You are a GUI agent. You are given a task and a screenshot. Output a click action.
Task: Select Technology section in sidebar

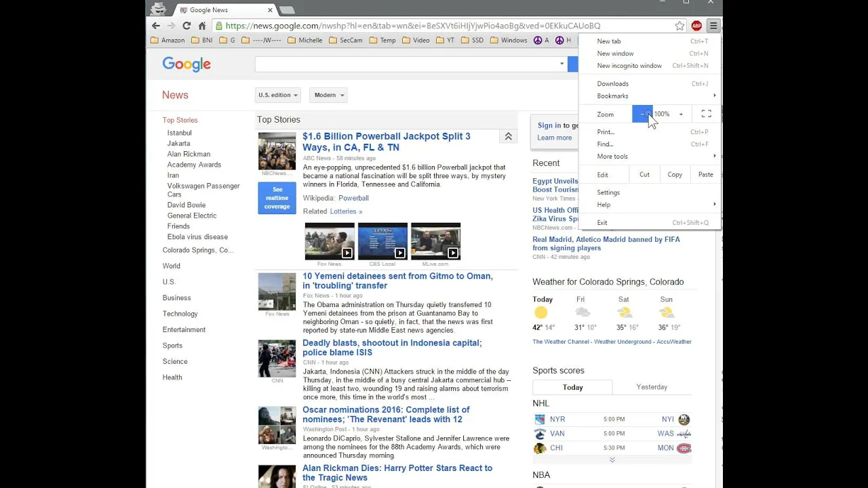180,314
